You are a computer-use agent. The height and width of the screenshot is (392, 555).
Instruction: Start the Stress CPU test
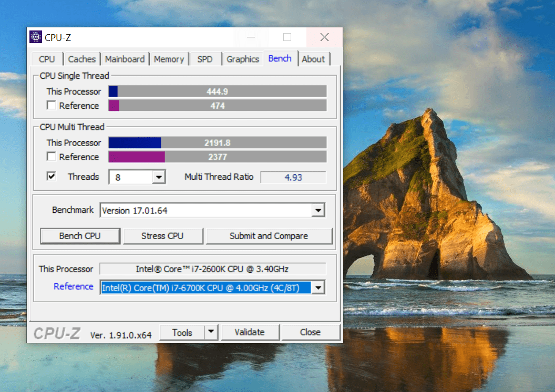pos(162,236)
